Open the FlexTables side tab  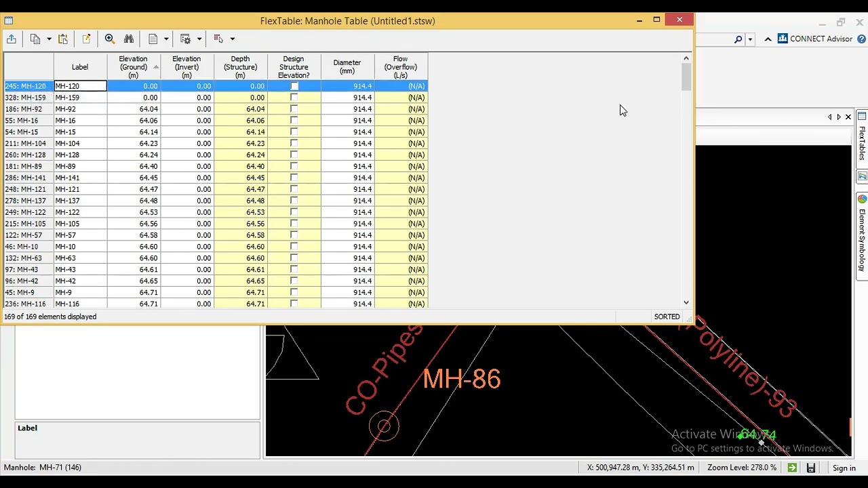(x=862, y=138)
